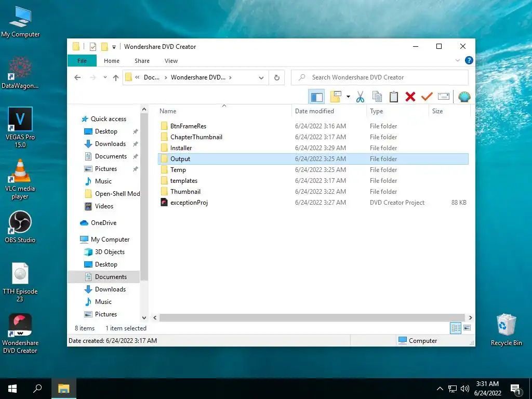
Task: Switch to the Home ribbon tab
Action: coord(112,61)
